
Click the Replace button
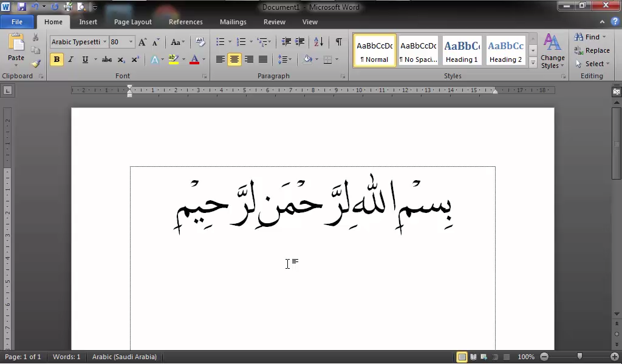click(592, 50)
